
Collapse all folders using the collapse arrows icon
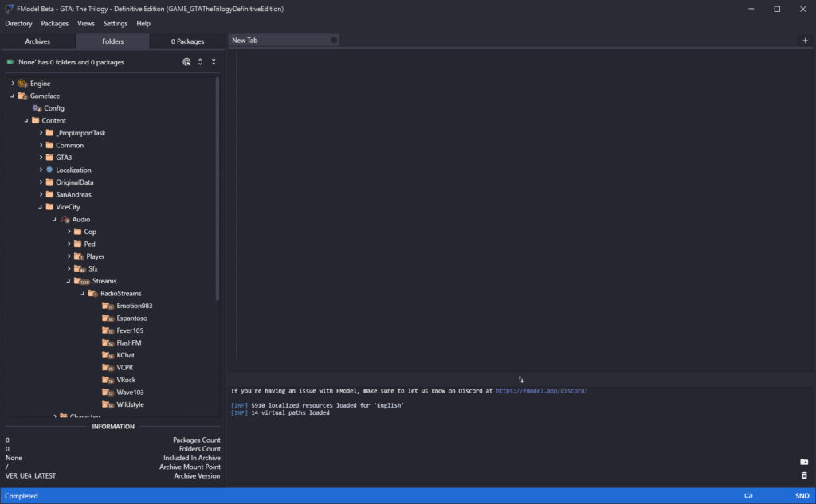(x=214, y=62)
